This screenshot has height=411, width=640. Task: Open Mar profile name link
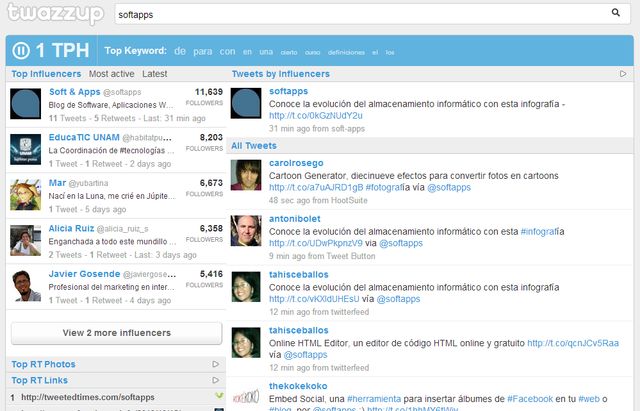[x=57, y=183]
